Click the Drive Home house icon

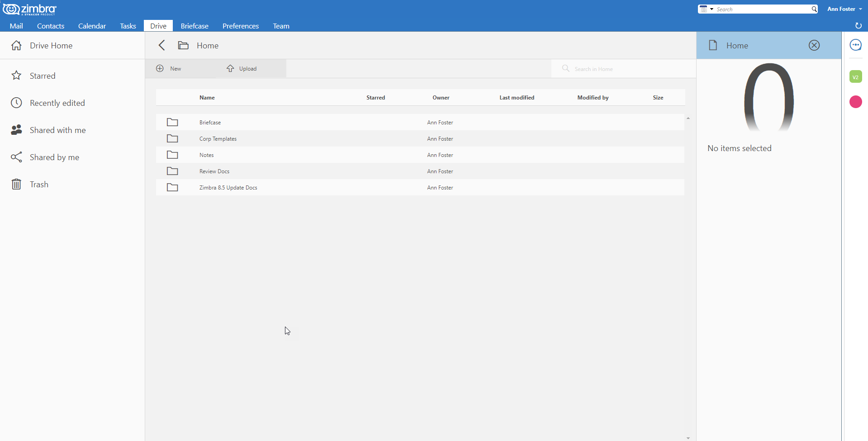[16, 45]
